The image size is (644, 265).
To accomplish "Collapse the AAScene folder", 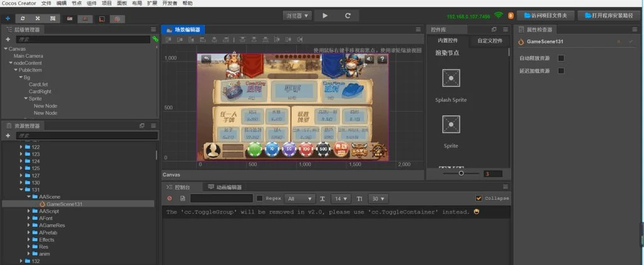I will click(28, 197).
